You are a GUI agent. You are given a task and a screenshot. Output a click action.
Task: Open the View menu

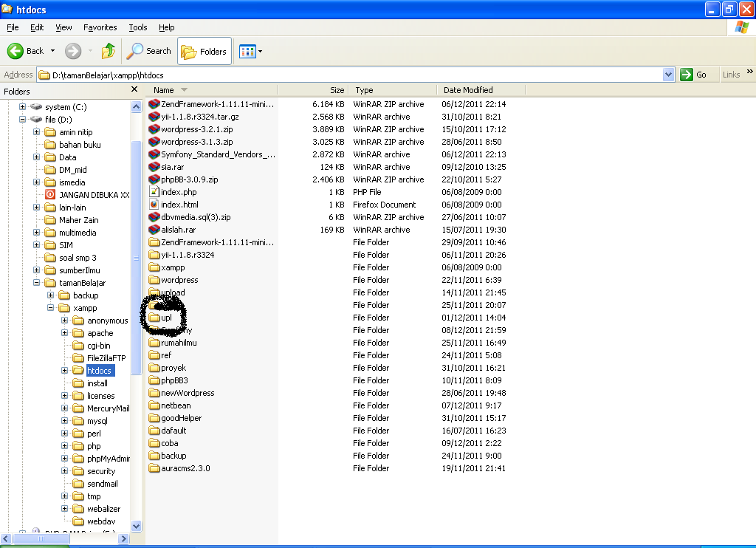tap(63, 27)
